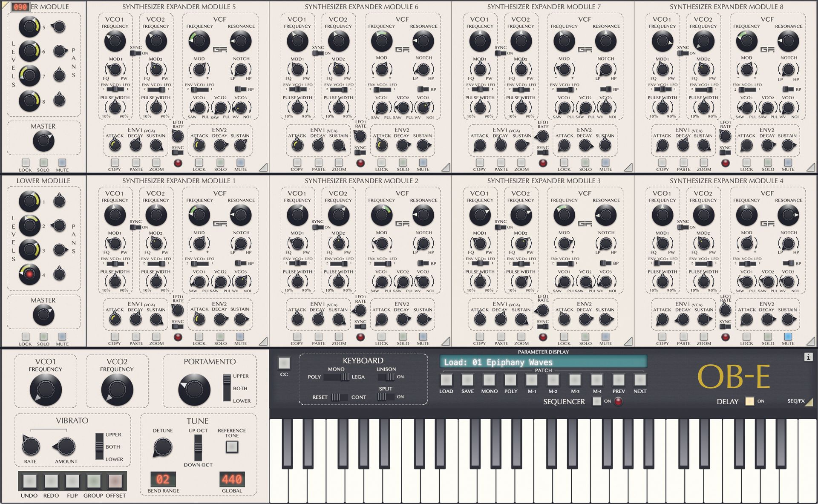818x504 pixels.
Task: Mute Synthesizer Expander Module 4
Action: click(x=788, y=337)
